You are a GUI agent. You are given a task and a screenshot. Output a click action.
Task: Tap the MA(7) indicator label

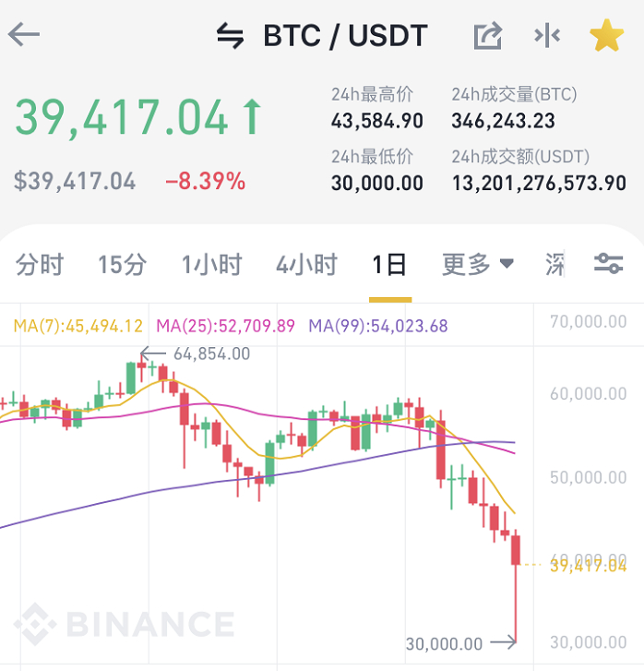[x=78, y=326]
